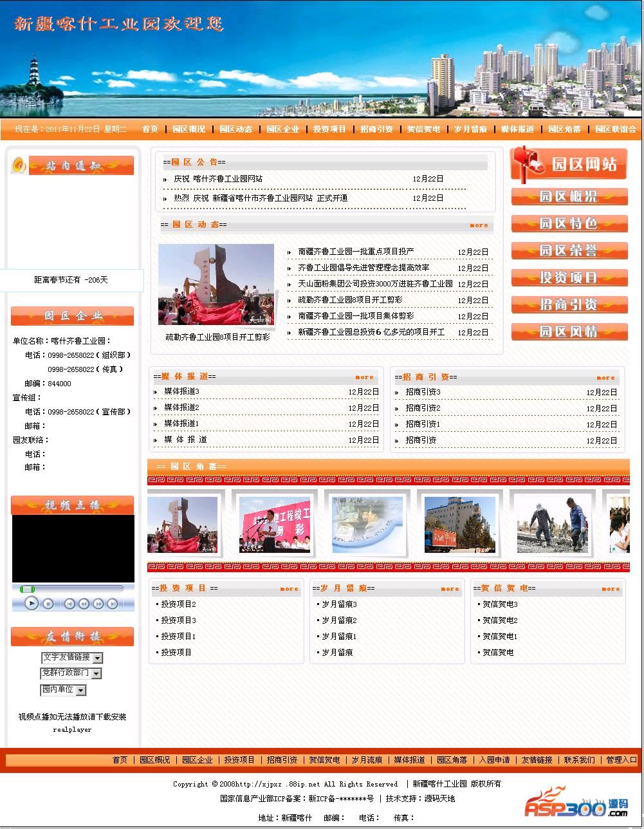Click more link in 贺信贺电 section

[x=611, y=588]
